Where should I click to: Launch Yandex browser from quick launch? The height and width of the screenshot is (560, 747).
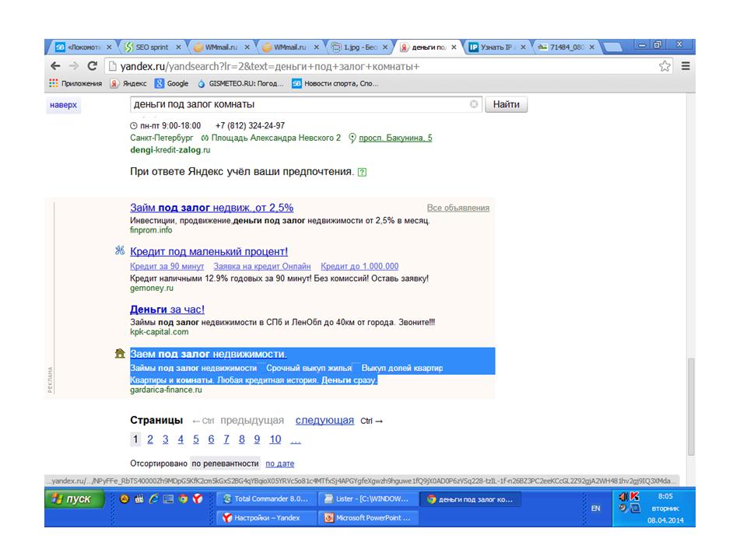198,499
